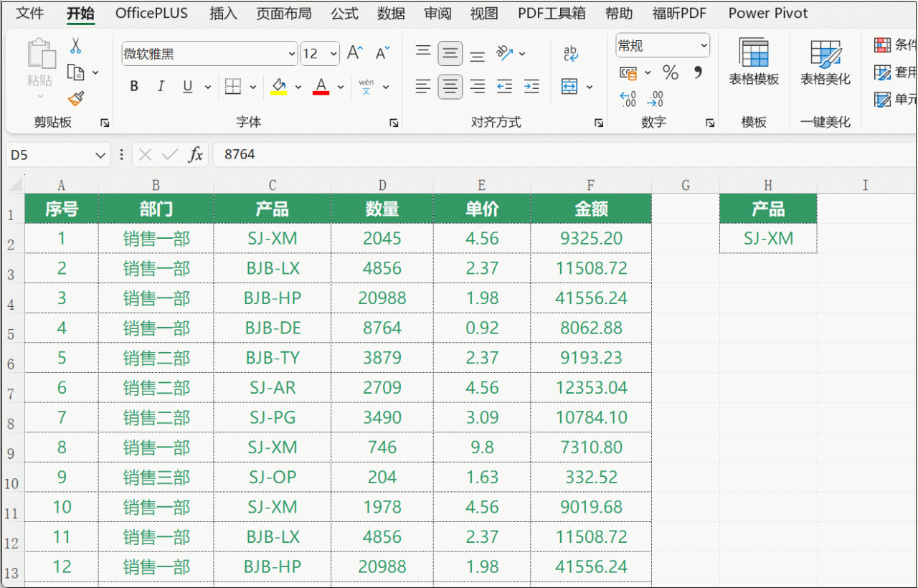Open the 字体 group dialog launcher

[394, 123]
